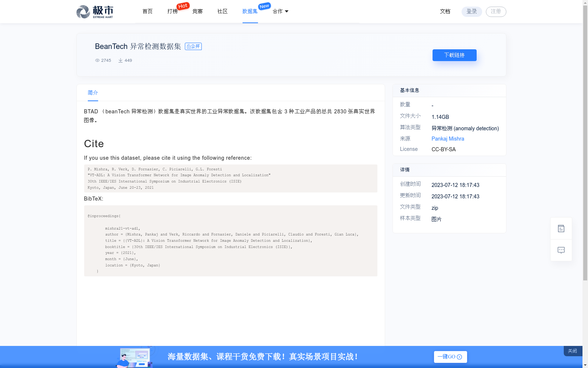The height and width of the screenshot is (368, 588).
Task: Click the 海量数据集 banner slogan text
Action: click(263, 357)
